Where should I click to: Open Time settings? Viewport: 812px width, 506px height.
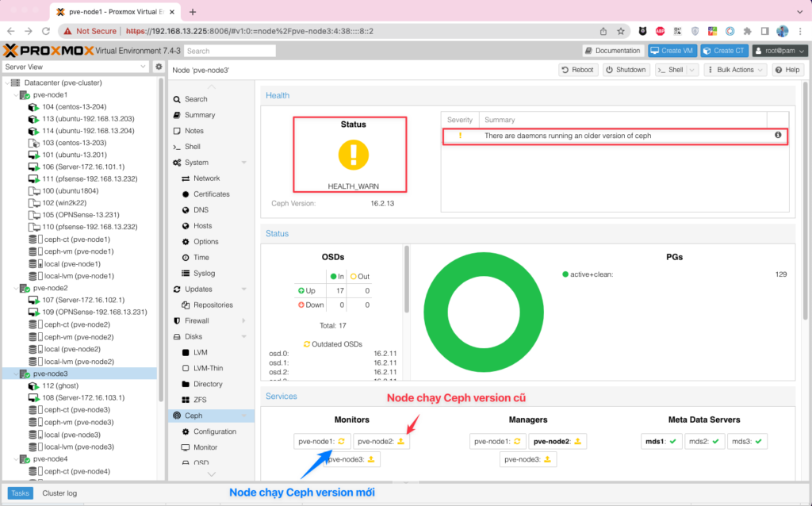point(201,258)
